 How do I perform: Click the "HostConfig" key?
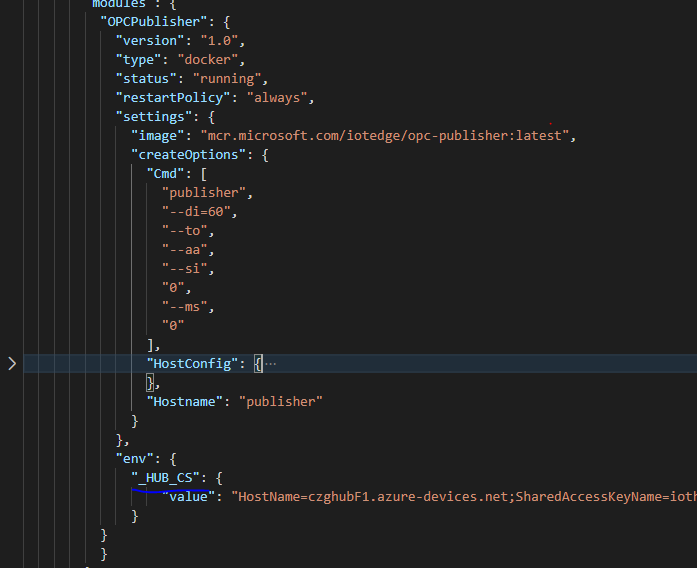[x=192, y=364]
